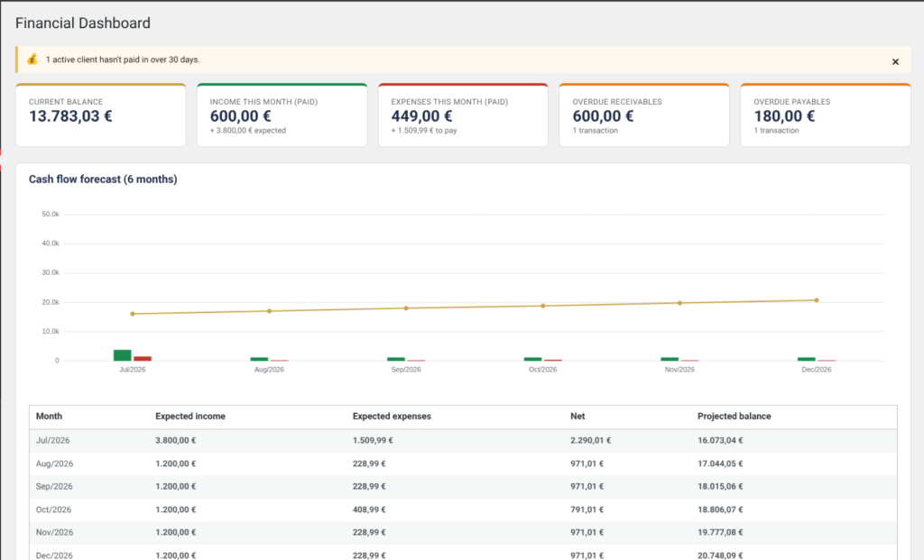The height and width of the screenshot is (560, 924).
Task: Click the Nov/2026 green income bar
Action: click(670, 359)
